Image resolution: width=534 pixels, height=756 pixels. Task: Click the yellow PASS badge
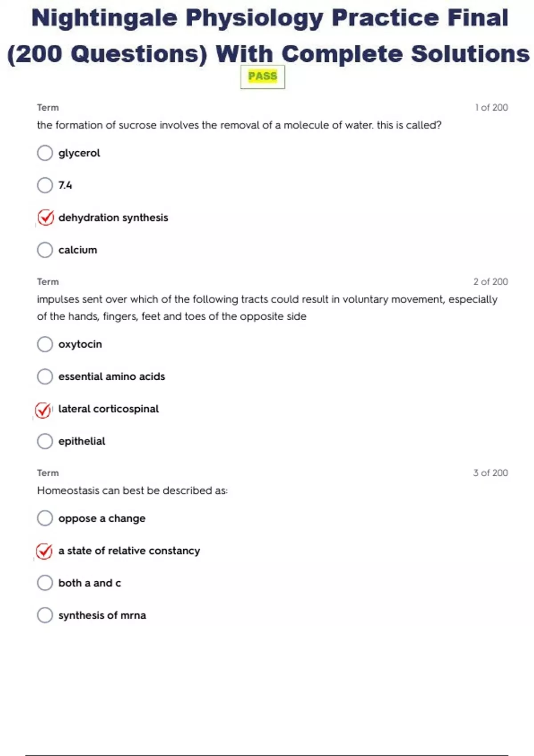point(263,76)
